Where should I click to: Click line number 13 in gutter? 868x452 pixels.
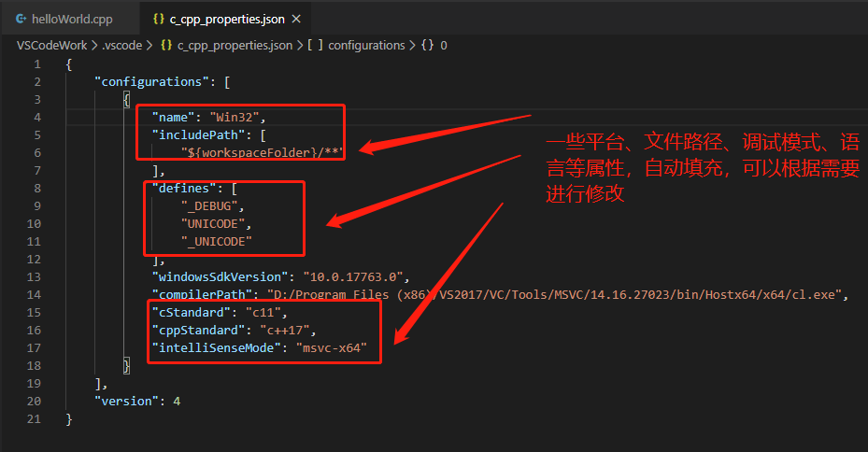(34, 277)
